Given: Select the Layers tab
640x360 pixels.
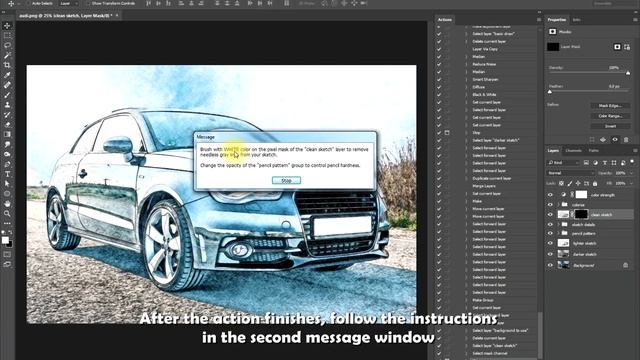Looking at the screenshot, I should coord(553,151).
